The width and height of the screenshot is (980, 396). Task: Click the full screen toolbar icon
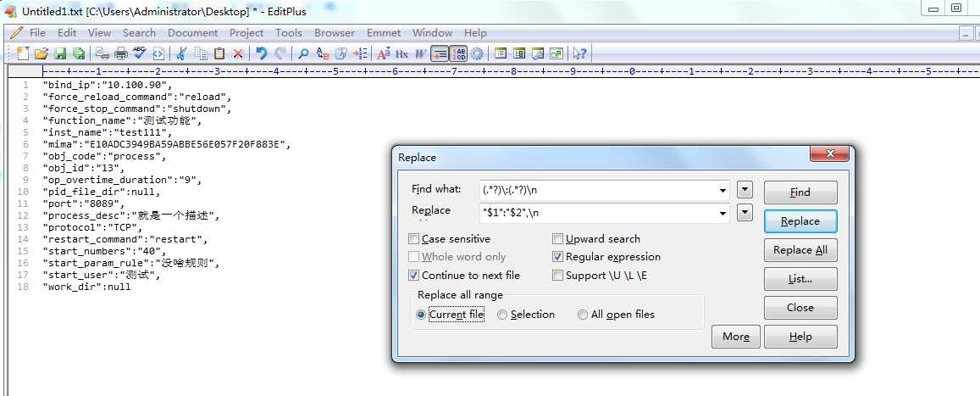coord(556,53)
